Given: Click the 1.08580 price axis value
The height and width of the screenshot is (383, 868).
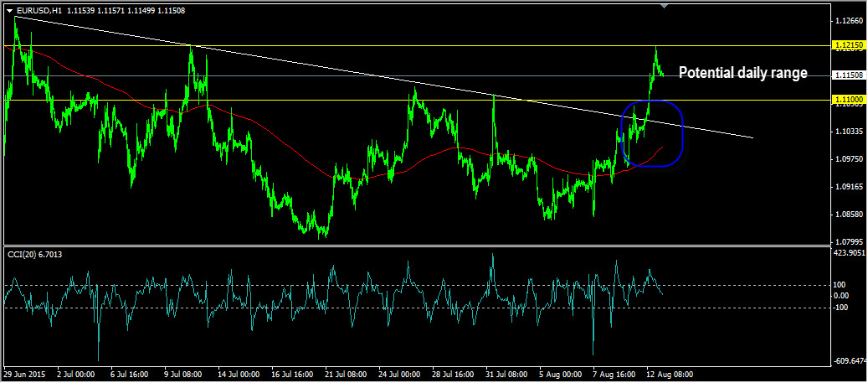Looking at the screenshot, I should point(850,215).
